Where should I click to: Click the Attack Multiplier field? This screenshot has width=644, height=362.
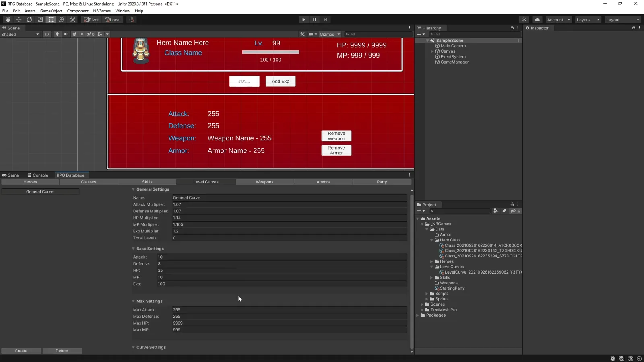[x=289, y=204]
